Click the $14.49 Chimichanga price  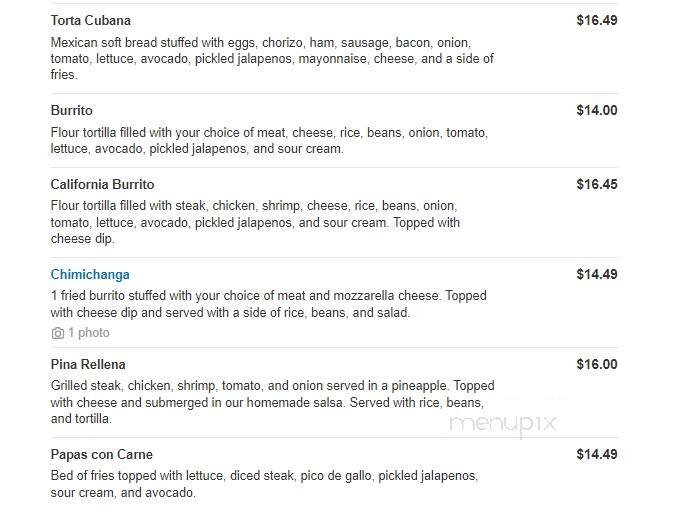coord(597,275)
